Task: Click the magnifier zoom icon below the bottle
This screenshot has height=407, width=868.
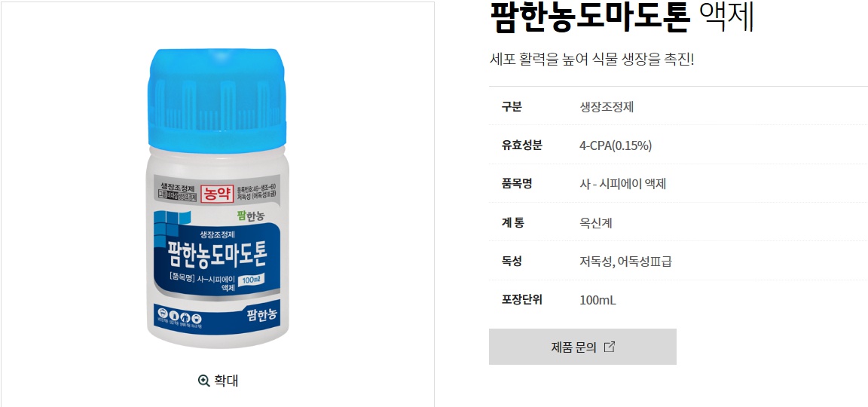Action: pos(203,381)
